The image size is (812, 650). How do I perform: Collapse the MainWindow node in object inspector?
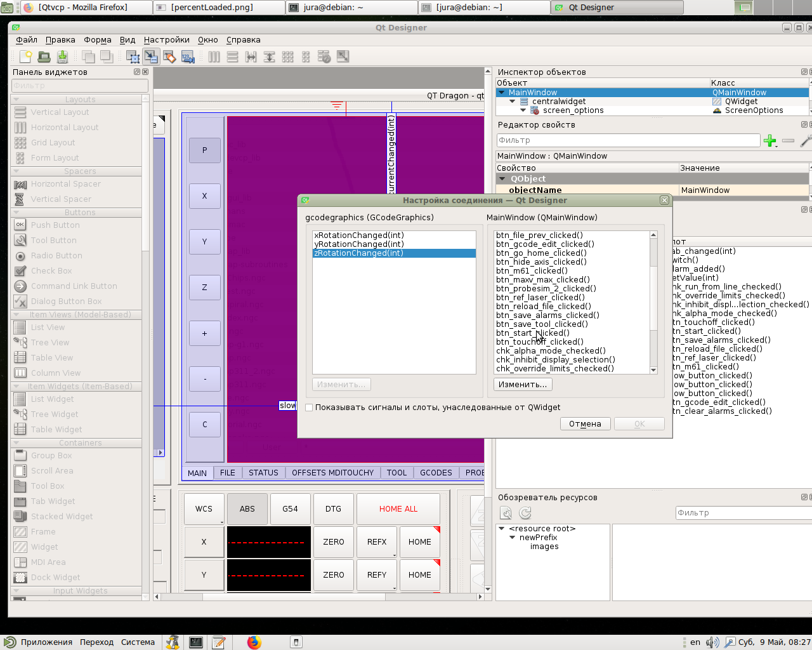(501, 92)
